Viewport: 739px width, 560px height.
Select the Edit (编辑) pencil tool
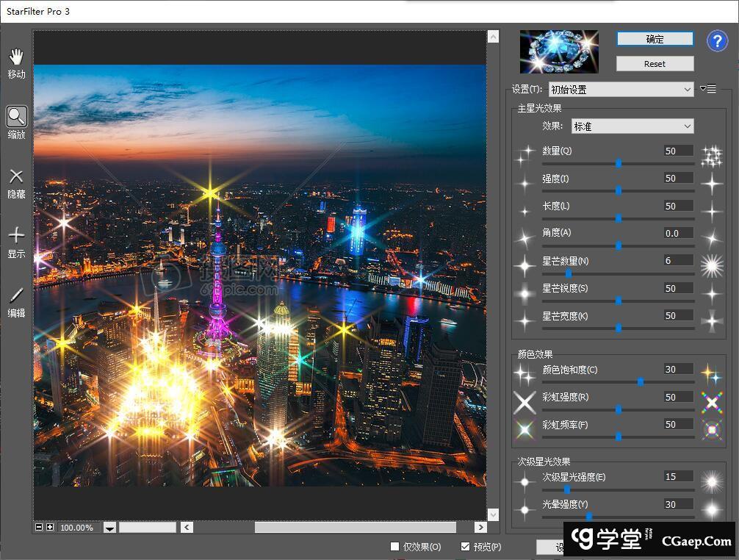[x=16, y=295]
